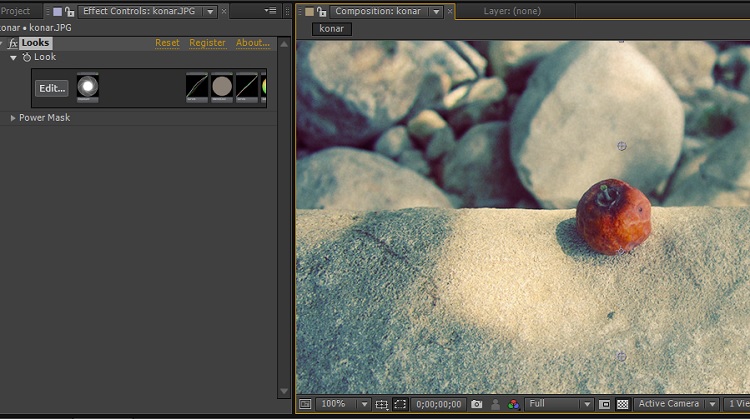Open the Effect Controls panel options menu
The width and height of the screenshot is (750, 419).
click(271, 11)
